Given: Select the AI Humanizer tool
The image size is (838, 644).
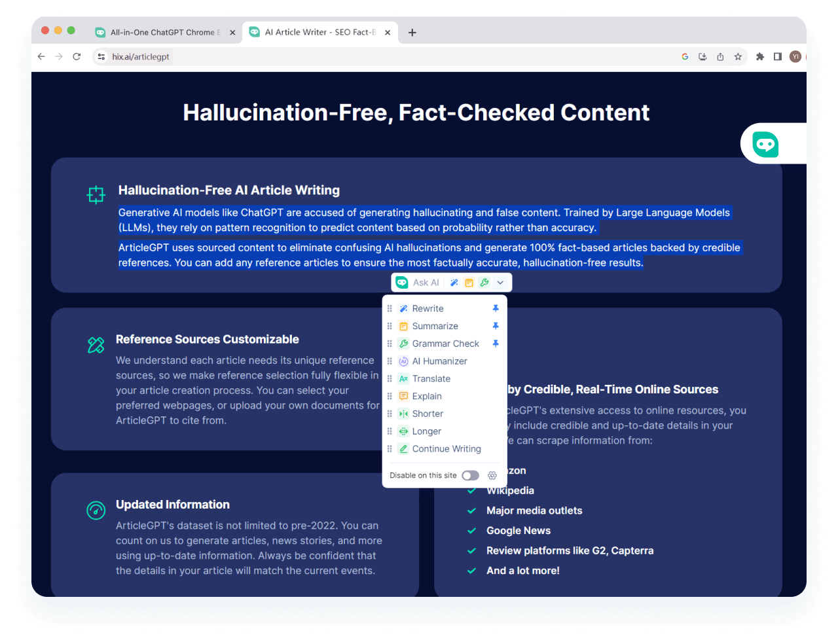Looking at the screenshot, I should pos(439,361).
